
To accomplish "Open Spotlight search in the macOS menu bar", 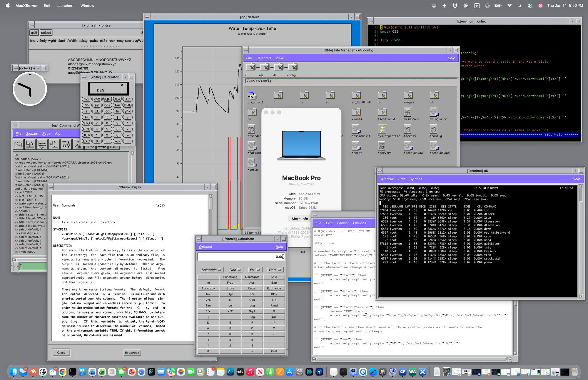I will [x=519, y=6].
